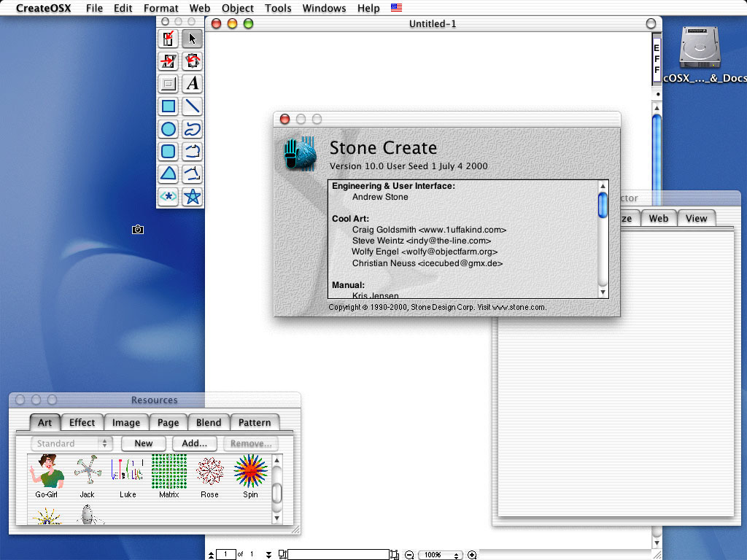747x560 pixels.
Task: Select the bezier curve tool
Action: coord(192,152)
